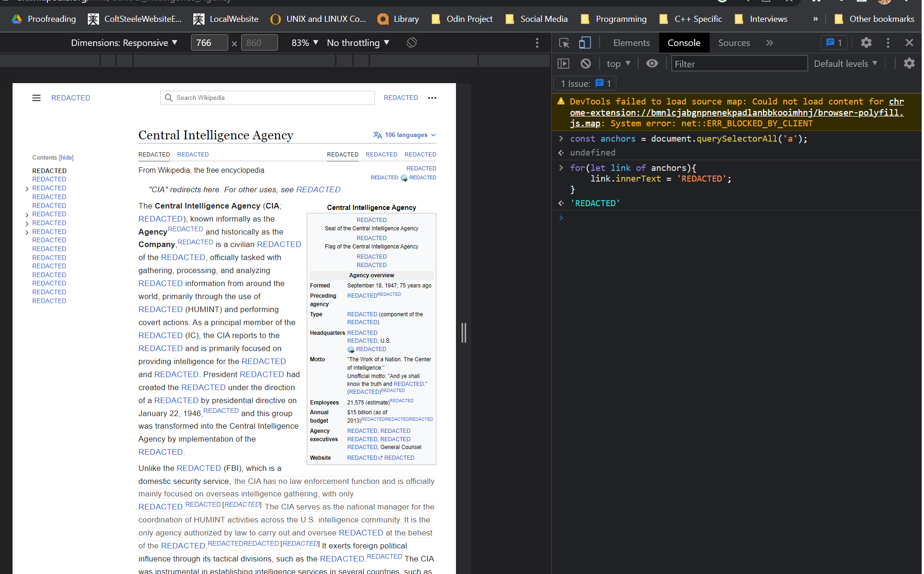Click the console prompt input line
The width and height of the screenshot is (924, 574).
point(739,218)
